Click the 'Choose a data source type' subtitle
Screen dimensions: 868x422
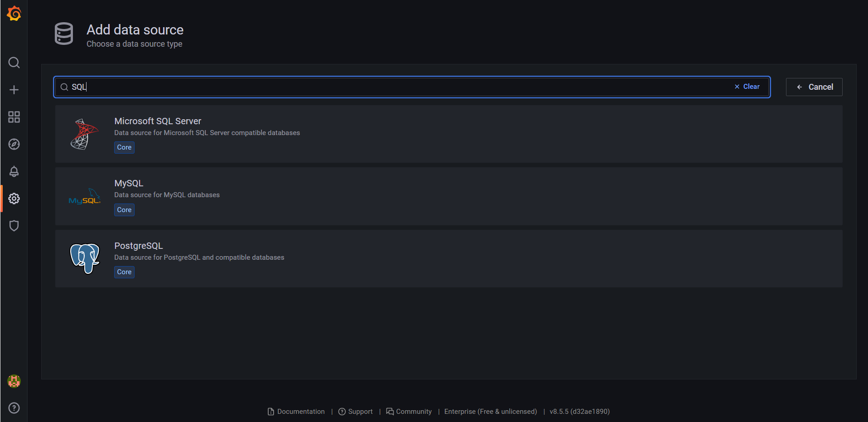(135, 44)
